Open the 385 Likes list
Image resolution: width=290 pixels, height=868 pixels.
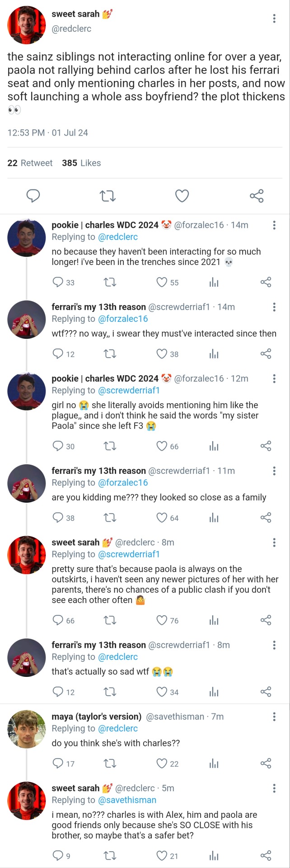[81, 163]
